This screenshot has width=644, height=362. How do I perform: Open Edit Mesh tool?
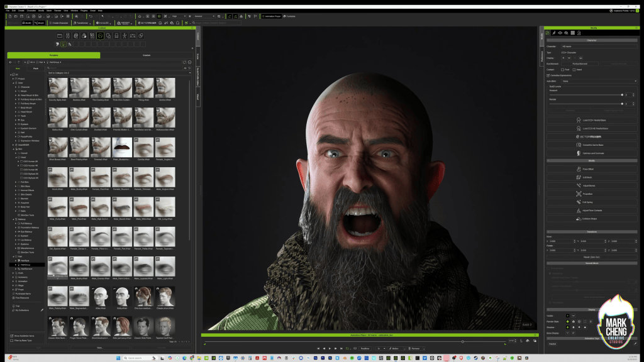point(591,177)
